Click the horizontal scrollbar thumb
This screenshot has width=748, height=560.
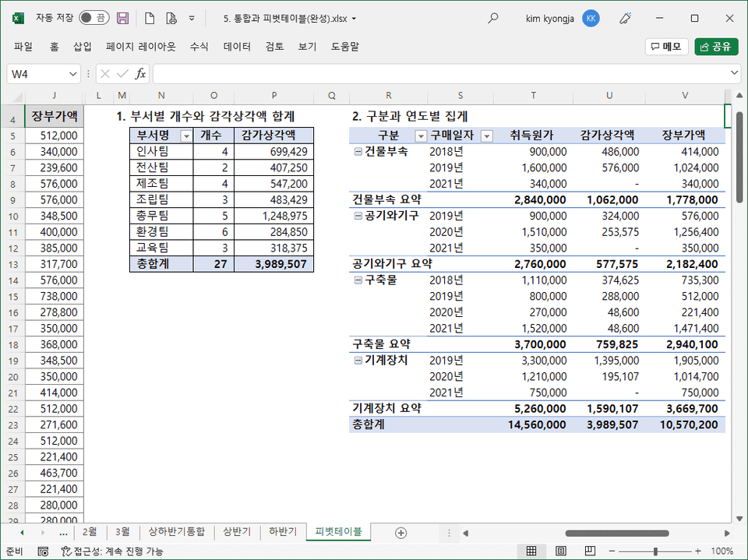(x=617, y=533)
